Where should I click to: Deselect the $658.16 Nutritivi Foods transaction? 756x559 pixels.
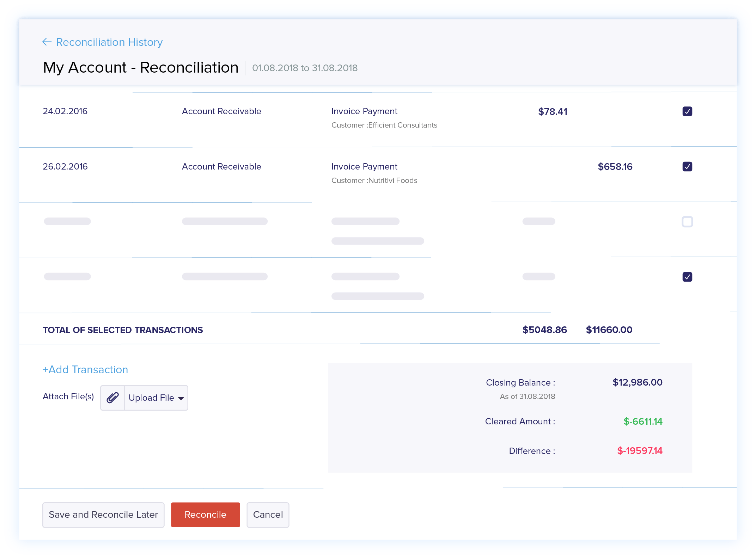687,166
